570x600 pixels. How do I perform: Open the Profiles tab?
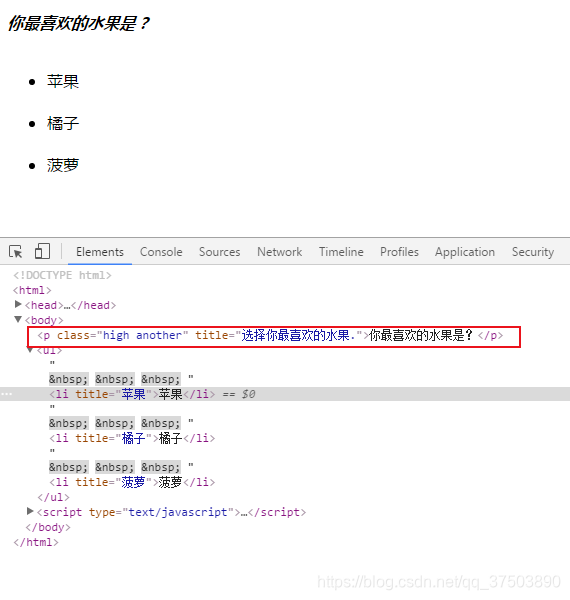399,252
